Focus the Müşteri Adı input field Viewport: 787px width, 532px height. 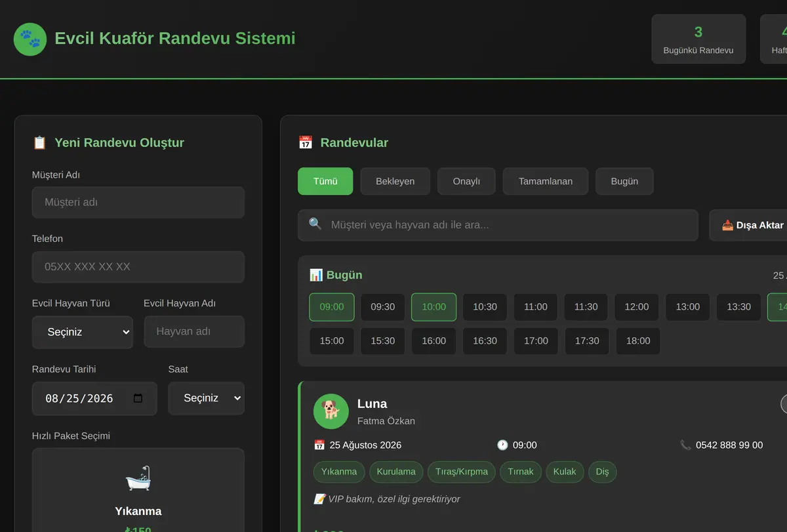[138, 203]
